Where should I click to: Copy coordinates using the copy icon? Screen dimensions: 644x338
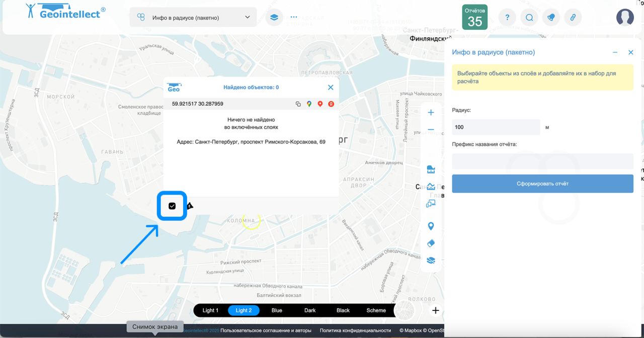point(298,104)
